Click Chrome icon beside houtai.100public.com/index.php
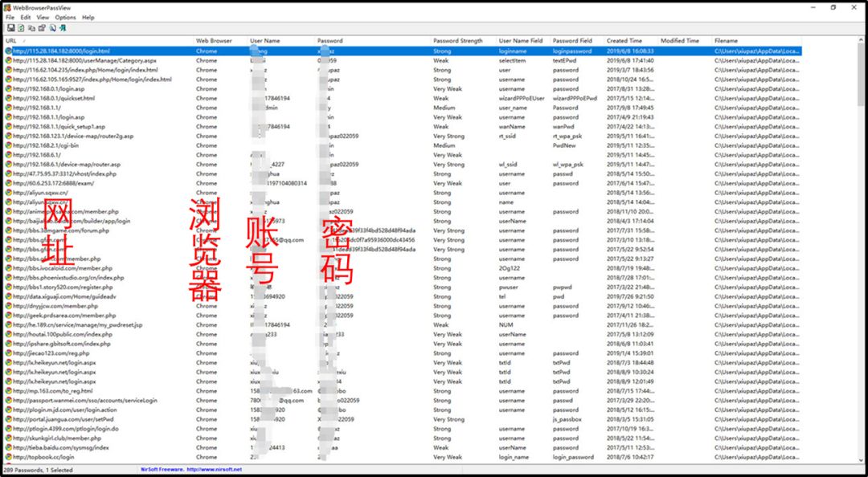Image resolution: width=868 pixels, height=477 pixels. (x=8, y=334)
